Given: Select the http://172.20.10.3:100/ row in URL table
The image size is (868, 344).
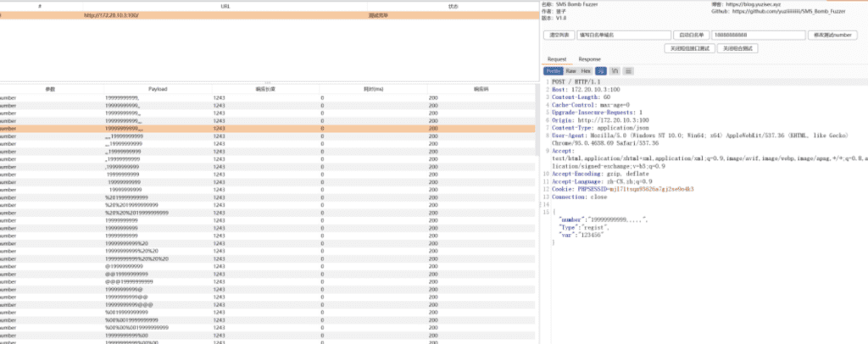Looking at the screenshot, I should [269, 15].
